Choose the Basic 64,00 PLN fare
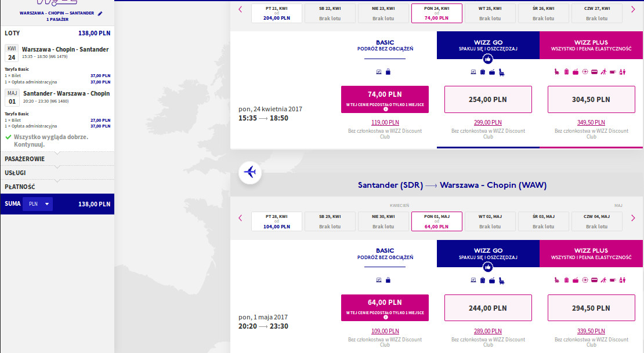 (385, 308)
